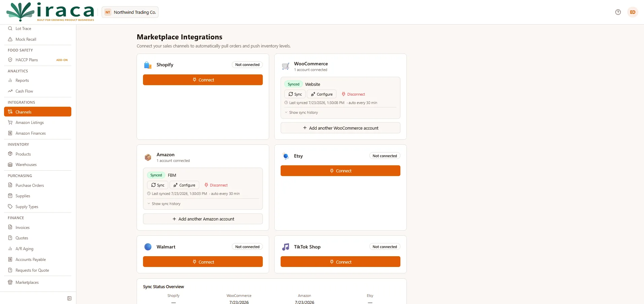The height and width of the screenshot is (304, 644).
Task: View the A/R Aging report
Action: click(38, 249)
